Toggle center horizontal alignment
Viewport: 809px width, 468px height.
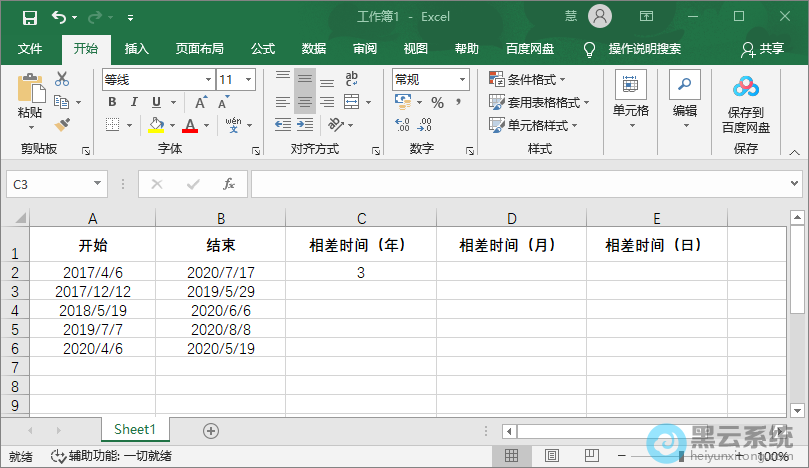[305, 102]
